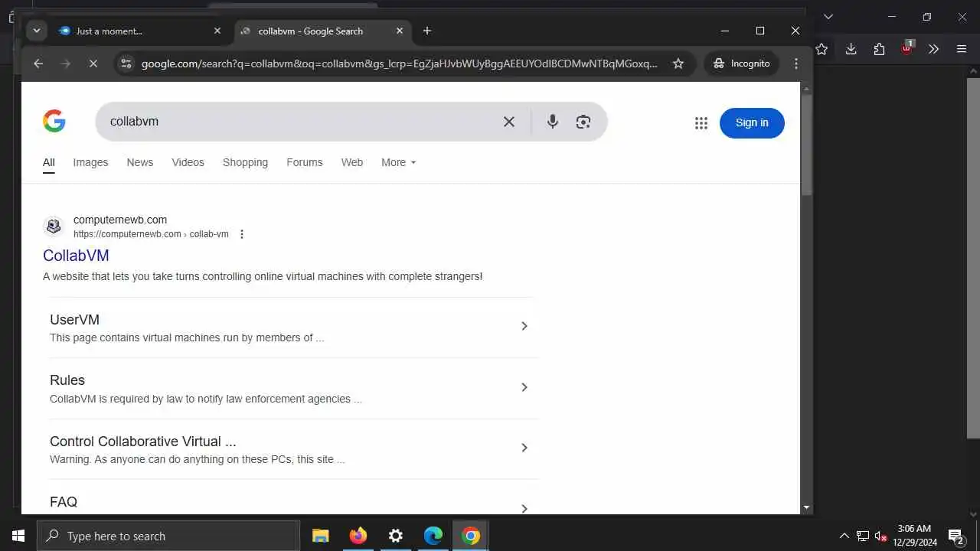Click computernewb.com site favicon

click(54, 226)
